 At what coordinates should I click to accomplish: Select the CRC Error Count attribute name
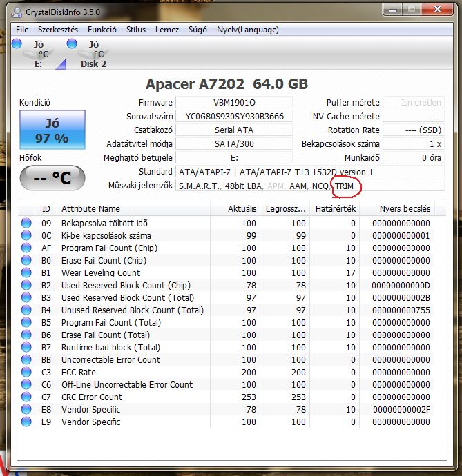[92, 397]
